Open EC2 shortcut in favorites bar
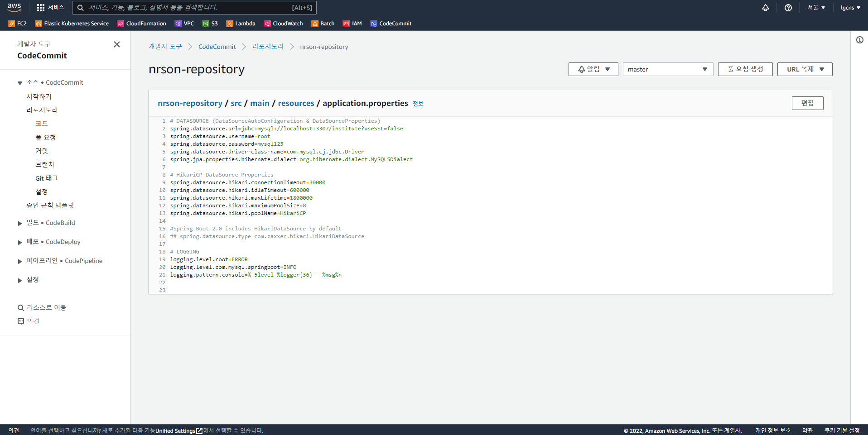Screen dimensions: 868x435 17,24
